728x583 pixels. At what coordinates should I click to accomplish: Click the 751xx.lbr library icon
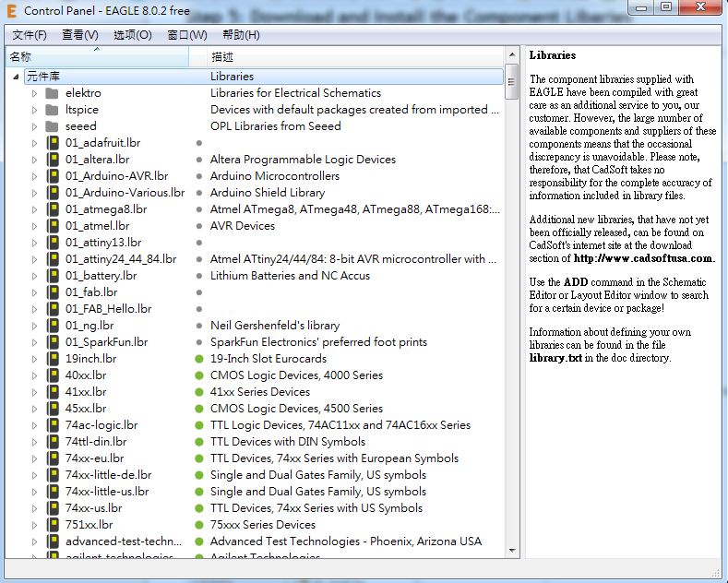(53, 525)
